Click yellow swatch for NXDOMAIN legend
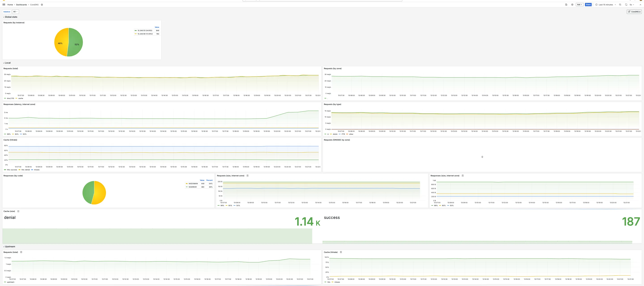644x286 pixels. click(x=187, y=184)
